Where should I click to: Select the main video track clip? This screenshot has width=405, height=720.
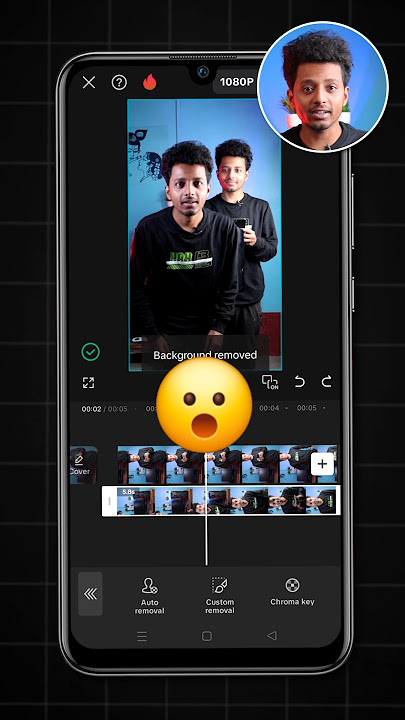(227, 464)
